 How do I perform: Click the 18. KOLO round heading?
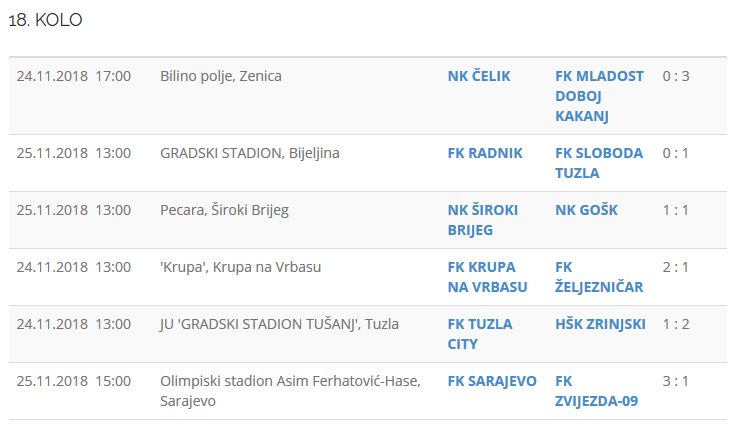[x=45, y=21]
